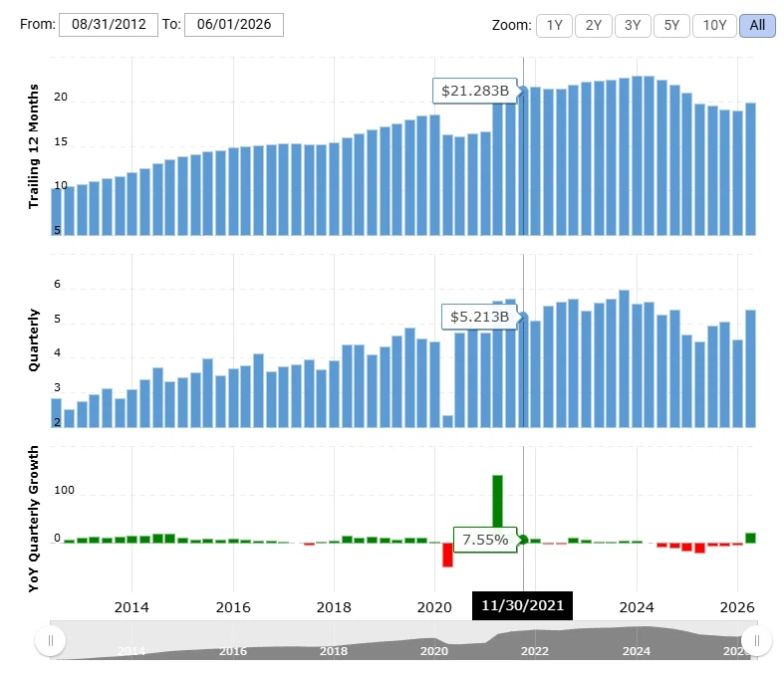Click the last quarterly bar in 2026
Image resolution: width=784 pixels, height=673 pixels.
(750, 368)
